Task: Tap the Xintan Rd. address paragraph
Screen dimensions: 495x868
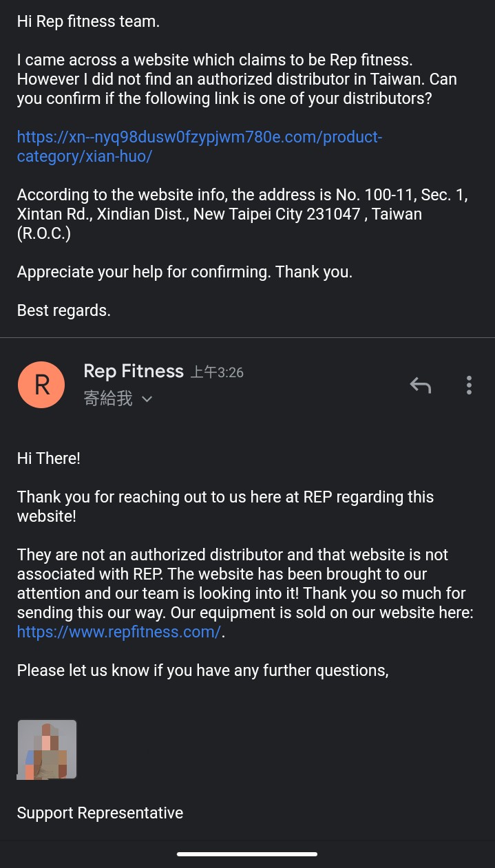Action: 241,214
